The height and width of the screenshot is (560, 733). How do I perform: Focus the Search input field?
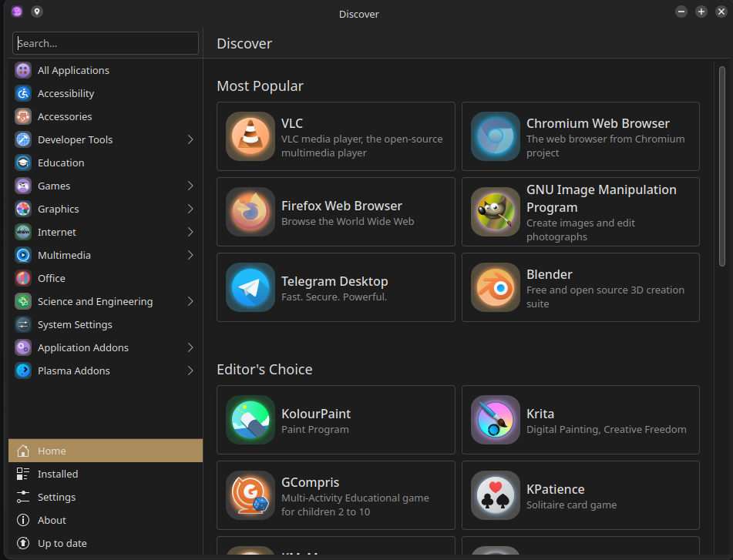(106, 43)
